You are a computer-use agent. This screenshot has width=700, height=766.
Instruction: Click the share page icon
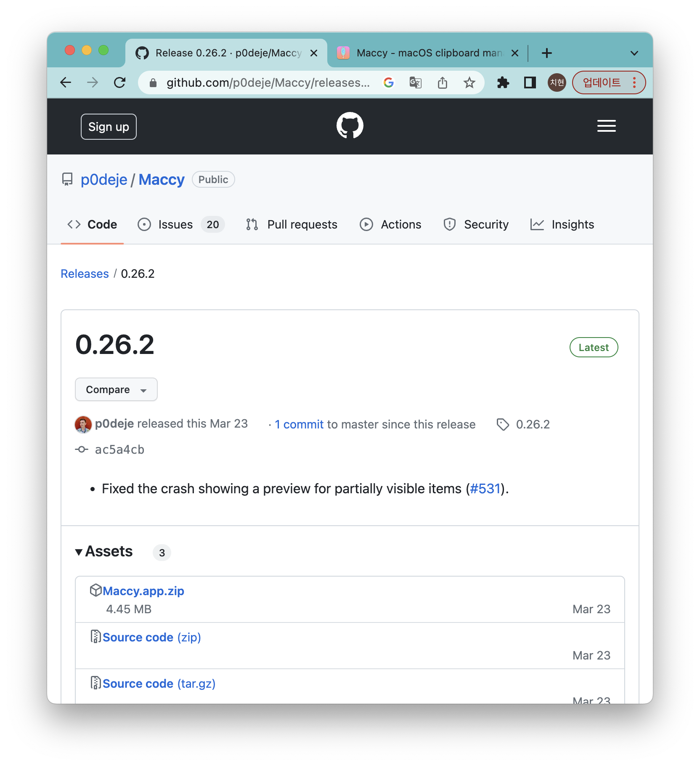(x=442, y=82)
